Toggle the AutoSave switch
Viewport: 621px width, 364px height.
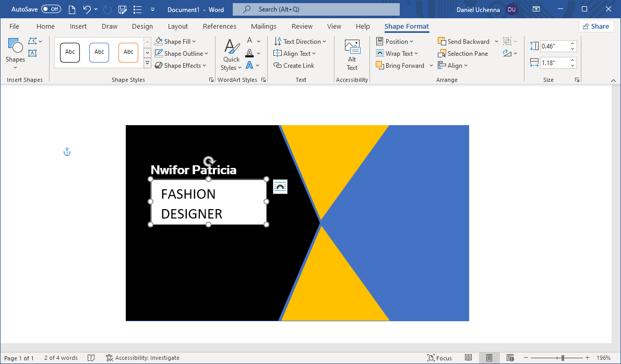click(51, 9)
